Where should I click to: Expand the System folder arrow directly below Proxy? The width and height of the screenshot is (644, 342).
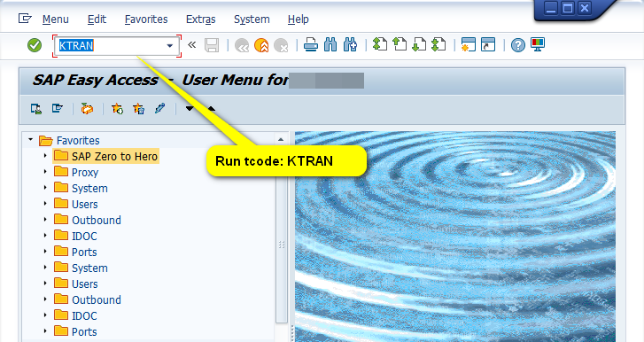pos(45,188)
